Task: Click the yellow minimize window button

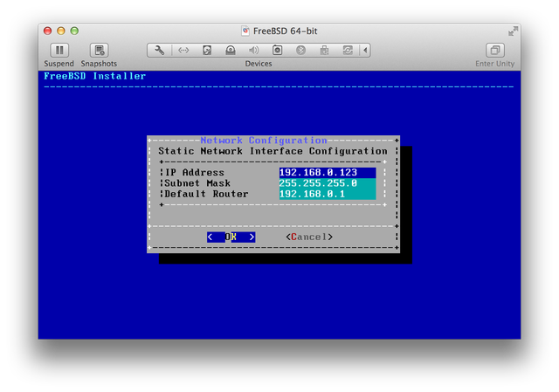Action: pyautogui.click(x=61, y=31)
